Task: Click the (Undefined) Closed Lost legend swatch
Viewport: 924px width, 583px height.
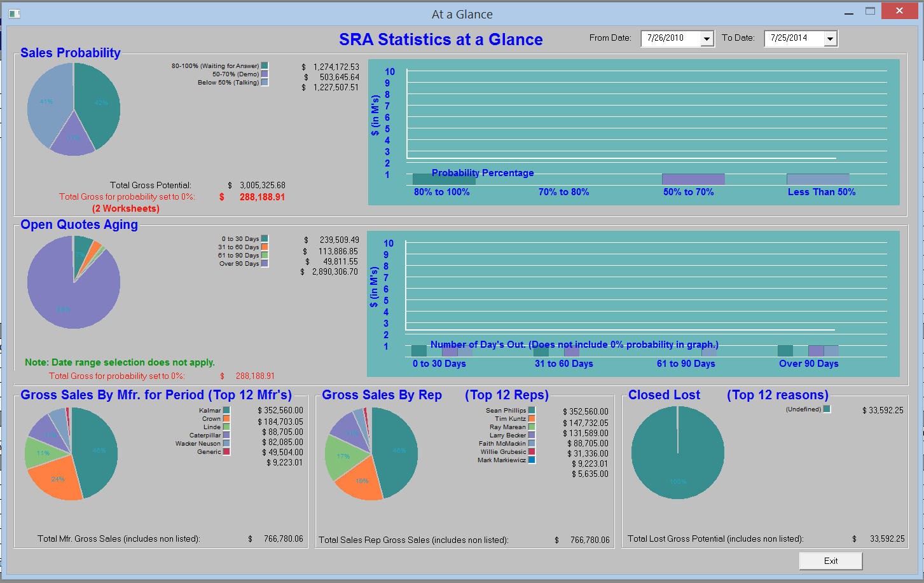Action: [x=827, y=409]
